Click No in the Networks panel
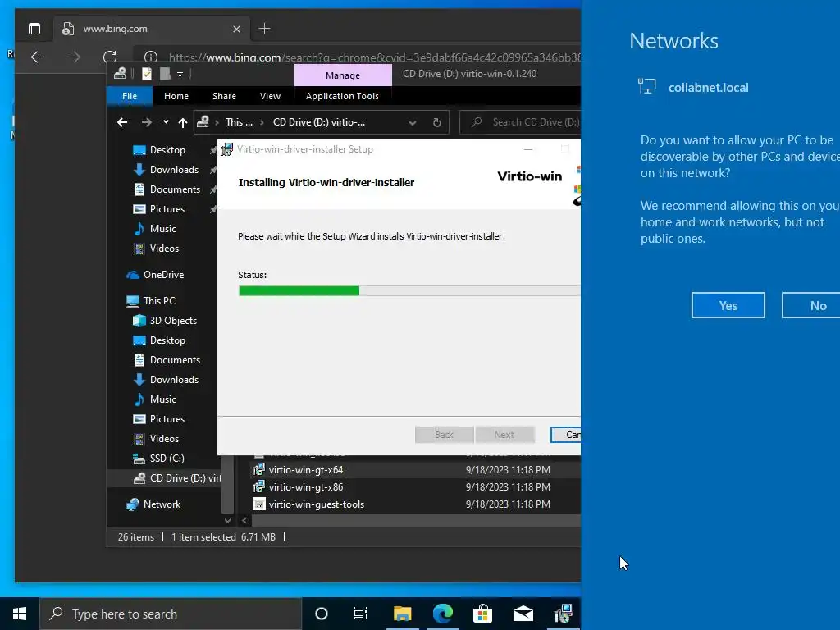840x630 pixels. (810, 305)
